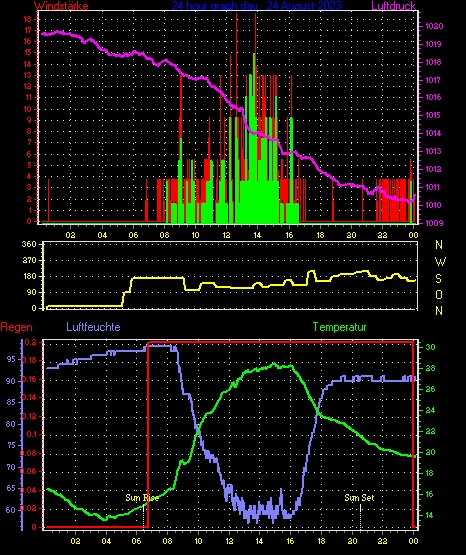Click 5 on red wind speed axis
Viewport: 466px width, 555px height.
click(x=29, y=165)
